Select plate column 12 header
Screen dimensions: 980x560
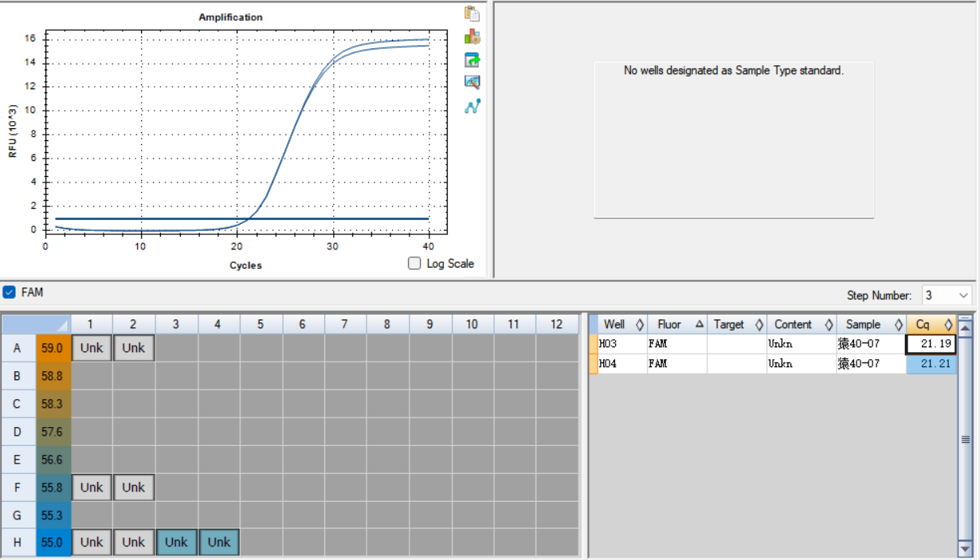pyautogui.click(x=557, y=324)
